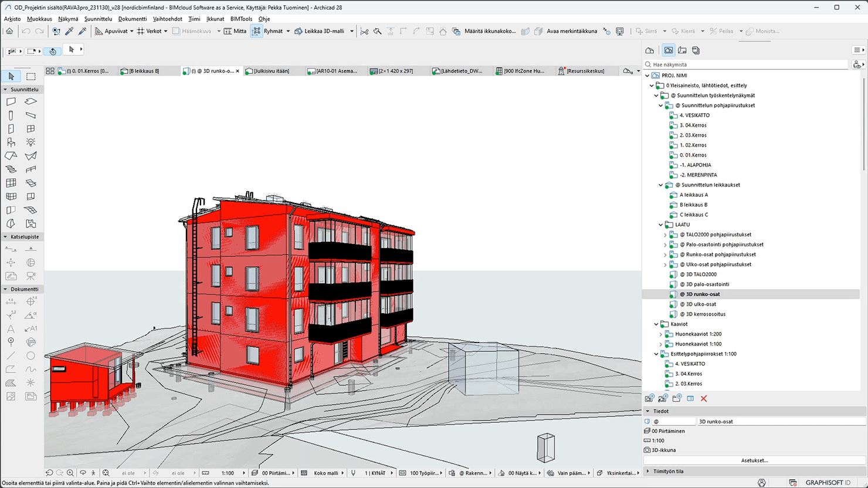Toggle the highlighted trace reference button
This screenshot has height=488, width=868.
53,51
